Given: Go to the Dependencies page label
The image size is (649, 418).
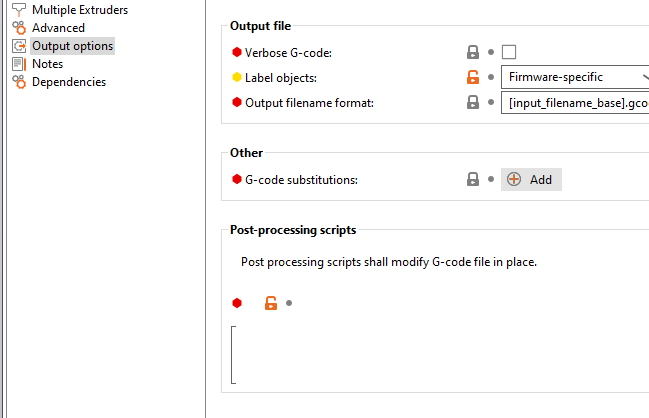Looking at the screenshot, I should tap(69, 82).
